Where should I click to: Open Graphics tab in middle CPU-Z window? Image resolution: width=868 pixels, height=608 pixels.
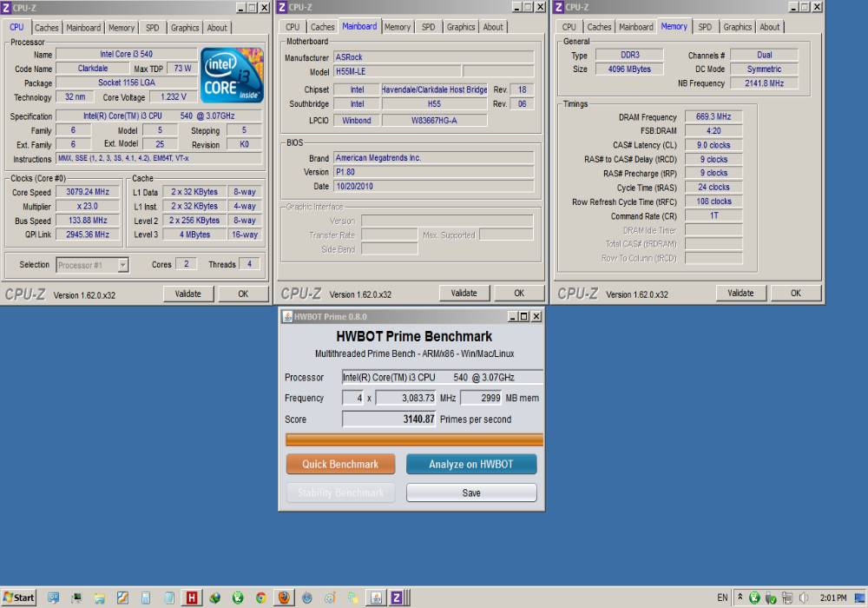point(461,27)
